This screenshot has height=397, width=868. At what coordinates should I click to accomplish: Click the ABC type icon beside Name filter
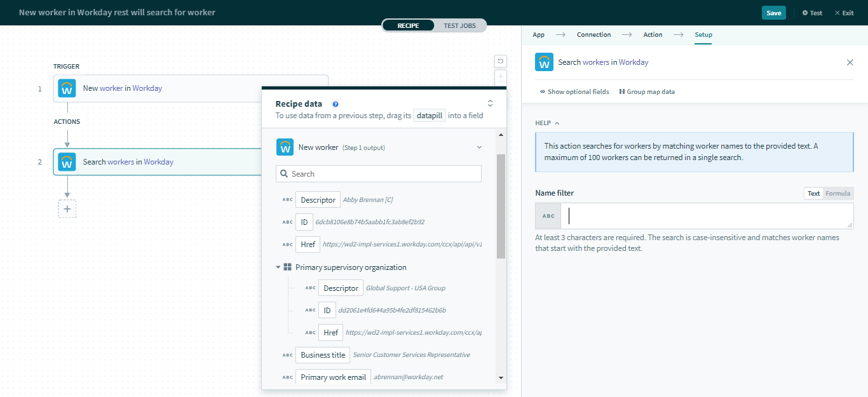point(548,215)
